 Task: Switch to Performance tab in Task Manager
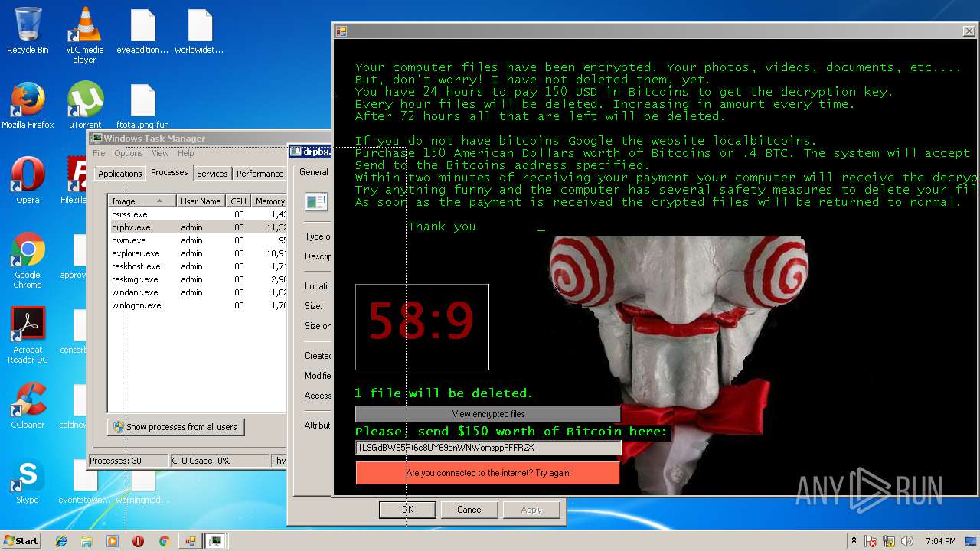(x=260, y=174)
